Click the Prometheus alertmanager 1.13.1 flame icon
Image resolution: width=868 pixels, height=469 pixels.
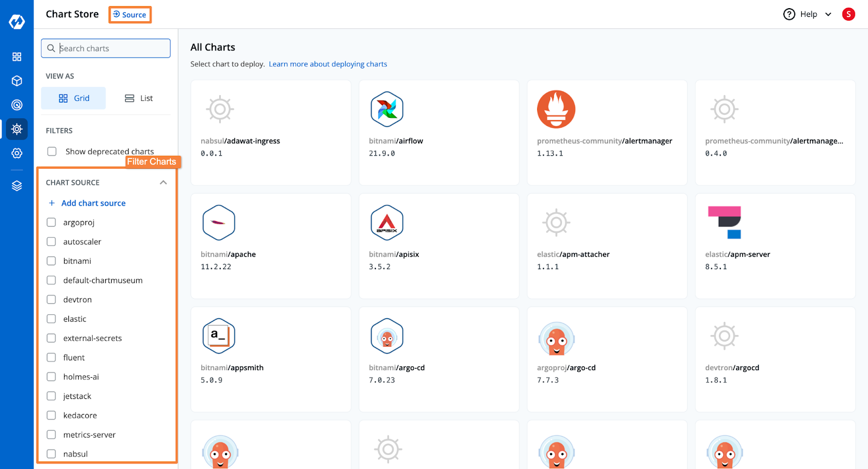[x=556, y=109]
